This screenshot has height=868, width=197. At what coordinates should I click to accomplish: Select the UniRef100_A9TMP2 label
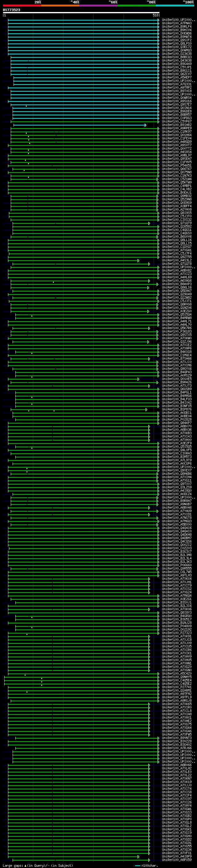click(176, 88)
